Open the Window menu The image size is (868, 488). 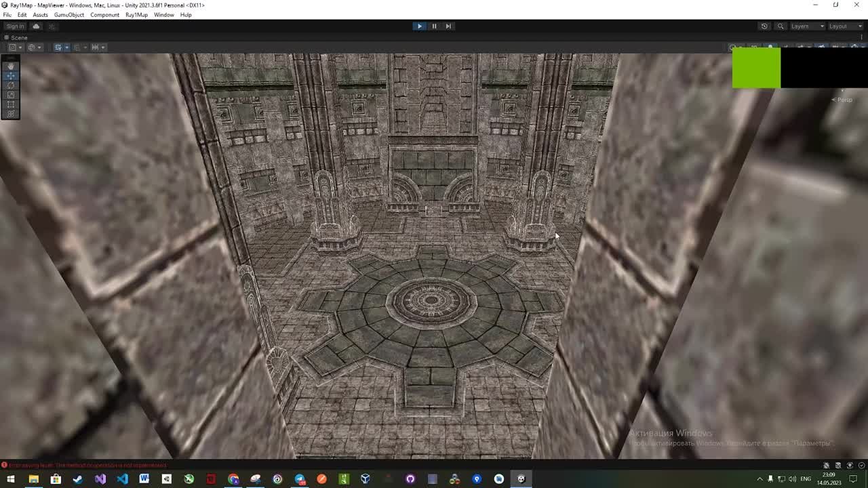(164, 15)
